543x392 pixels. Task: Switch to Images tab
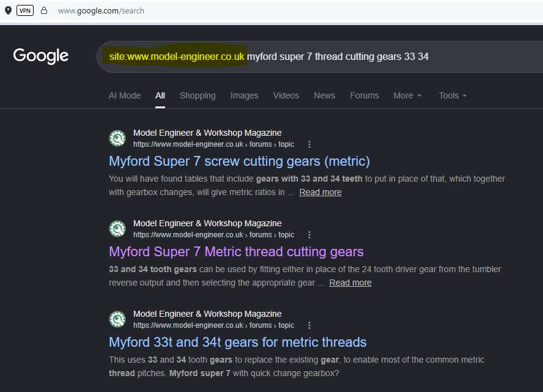point(244,95)
